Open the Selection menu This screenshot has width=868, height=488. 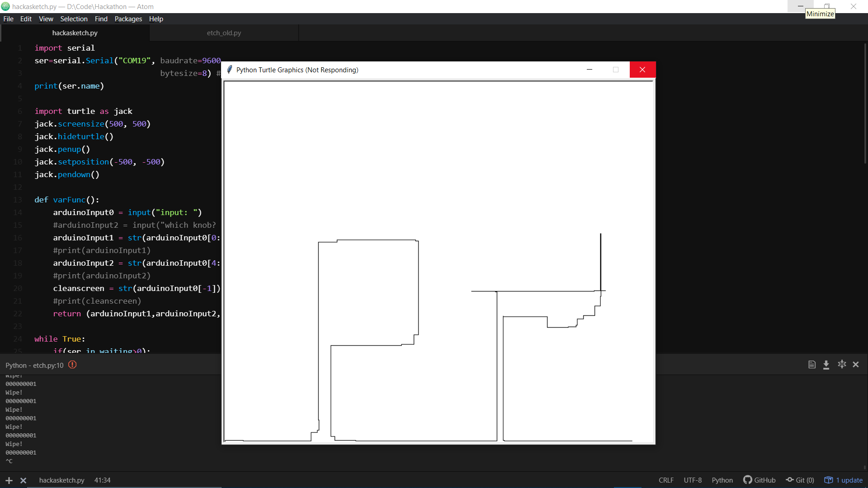74,19
